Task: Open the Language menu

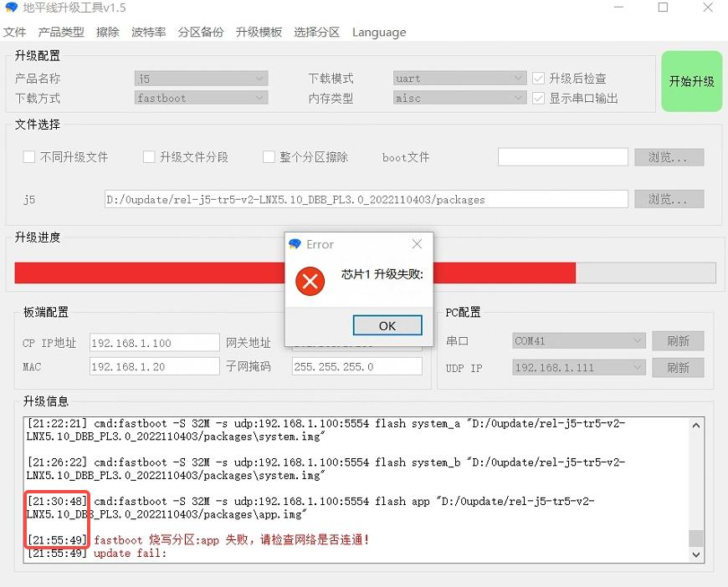Action: pyautogui.click(x=379, y=33)
